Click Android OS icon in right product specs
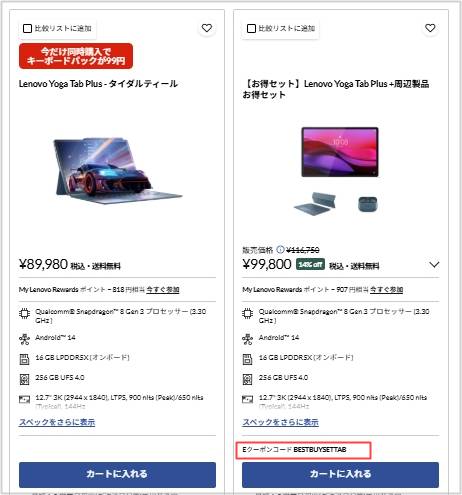This screenshot has width=462, height=495. click(247, 339)
